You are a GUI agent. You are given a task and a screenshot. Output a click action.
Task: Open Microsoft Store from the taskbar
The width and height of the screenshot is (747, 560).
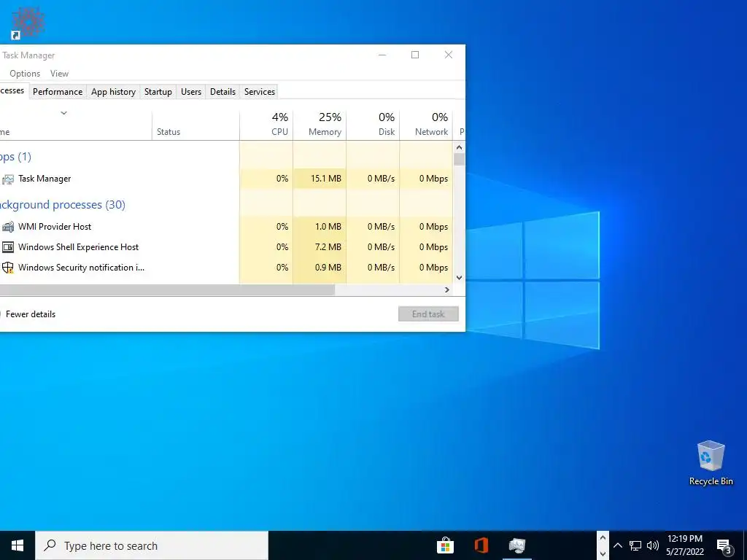[x=446, y=545]
